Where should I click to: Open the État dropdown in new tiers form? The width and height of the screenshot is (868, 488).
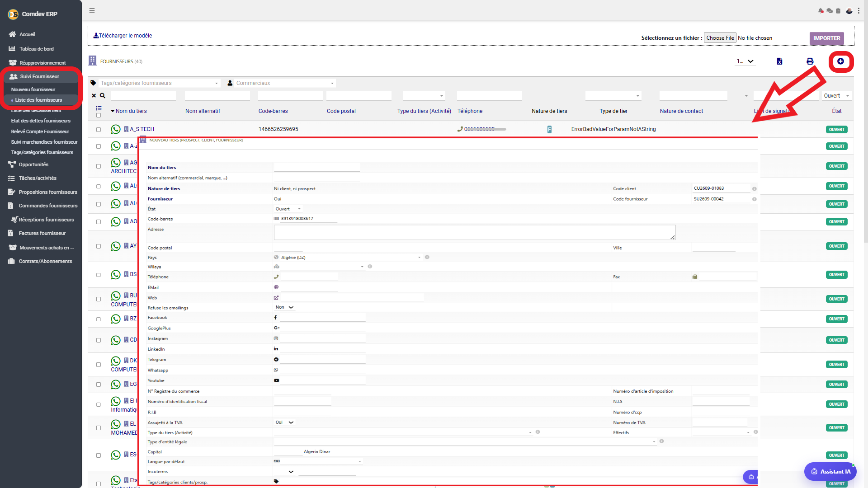tap(288, 209)
